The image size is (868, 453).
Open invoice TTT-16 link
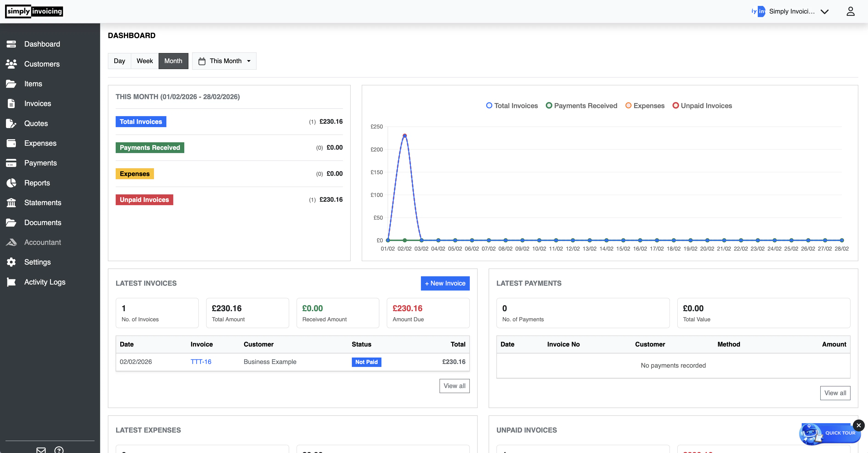[x=201, y=362]
